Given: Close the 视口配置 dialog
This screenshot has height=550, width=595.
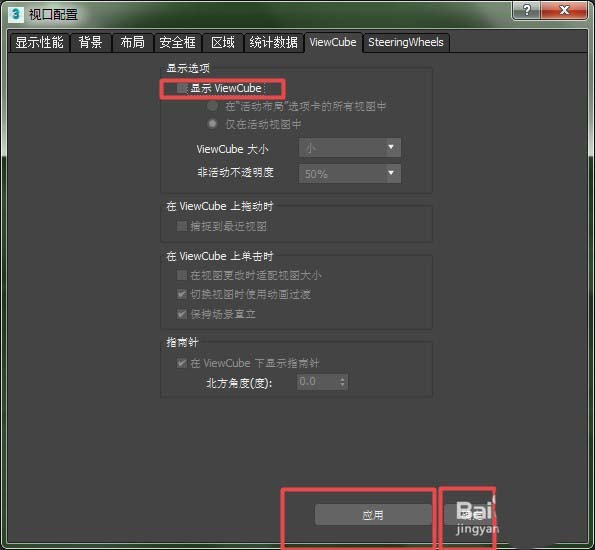Looking at the screenshot, I should [564, 10].
